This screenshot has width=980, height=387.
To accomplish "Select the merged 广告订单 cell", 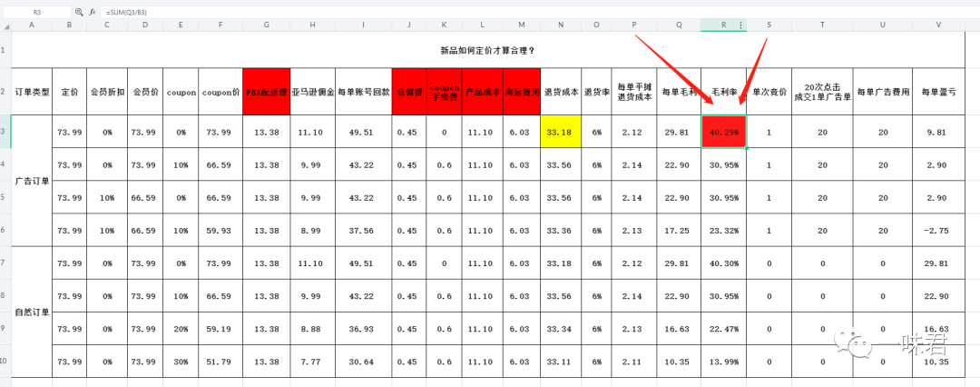I will tap(31, 181).
